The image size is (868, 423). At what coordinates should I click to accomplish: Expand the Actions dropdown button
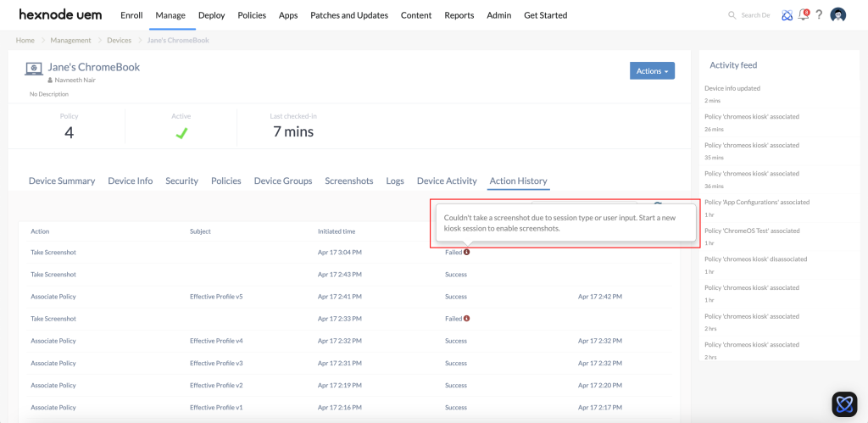(x=652, y=71)
